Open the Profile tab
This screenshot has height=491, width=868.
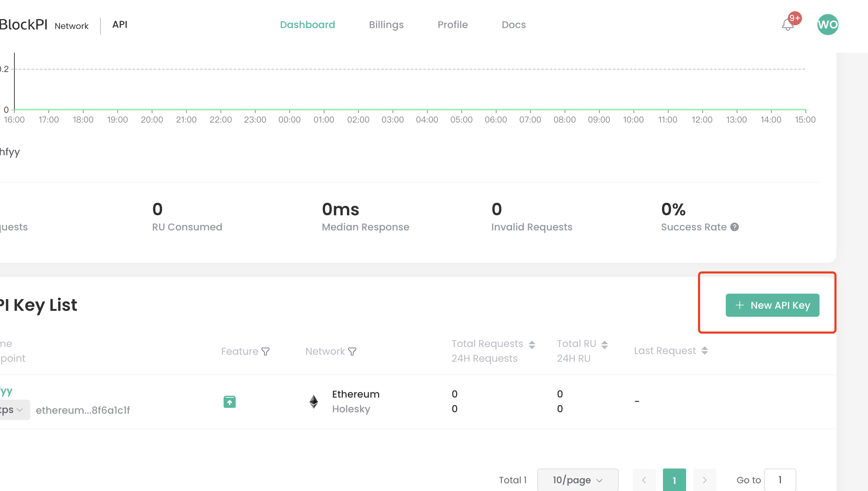[453, 25]
